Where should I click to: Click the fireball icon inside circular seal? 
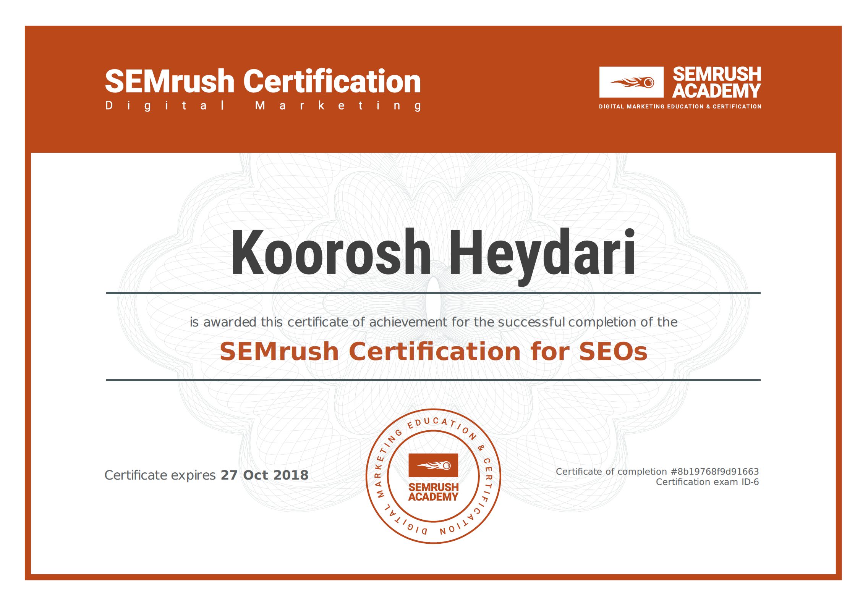(433, 465)
